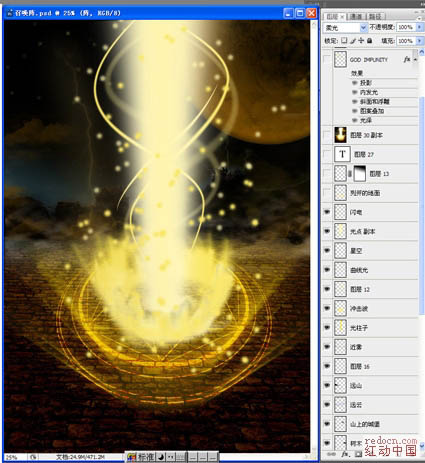Click the opacity value field 100%
Image resolution: width=425 pixels, height=463 pixels.
(x=406, y=27)
